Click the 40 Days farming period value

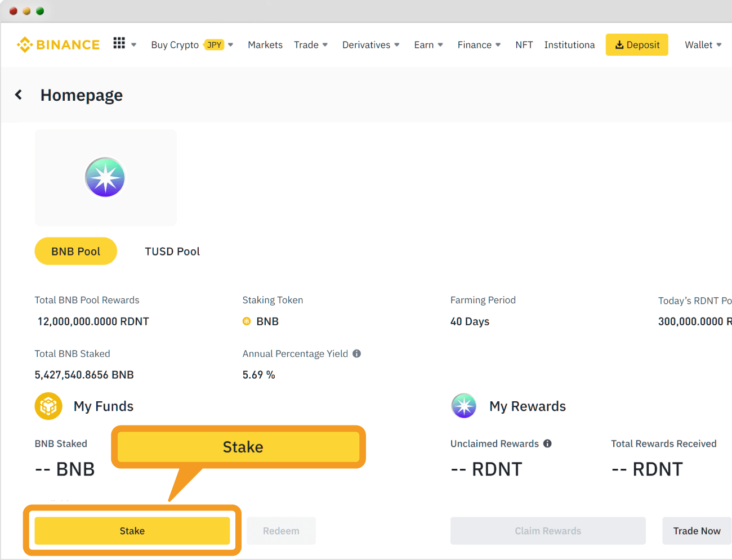[x=470, y=321]
